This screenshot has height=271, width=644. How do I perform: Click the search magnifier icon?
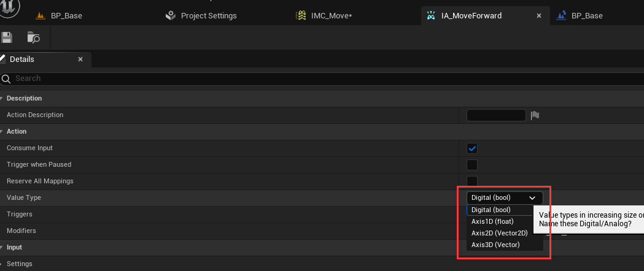6,78
